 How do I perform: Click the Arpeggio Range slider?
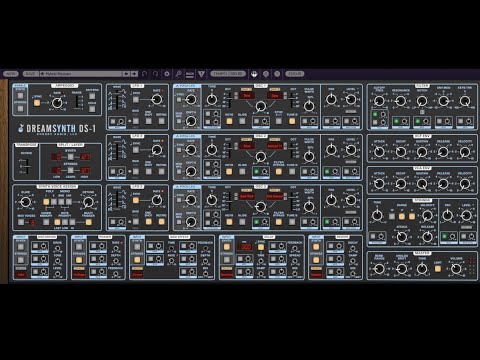click(78, 102)
